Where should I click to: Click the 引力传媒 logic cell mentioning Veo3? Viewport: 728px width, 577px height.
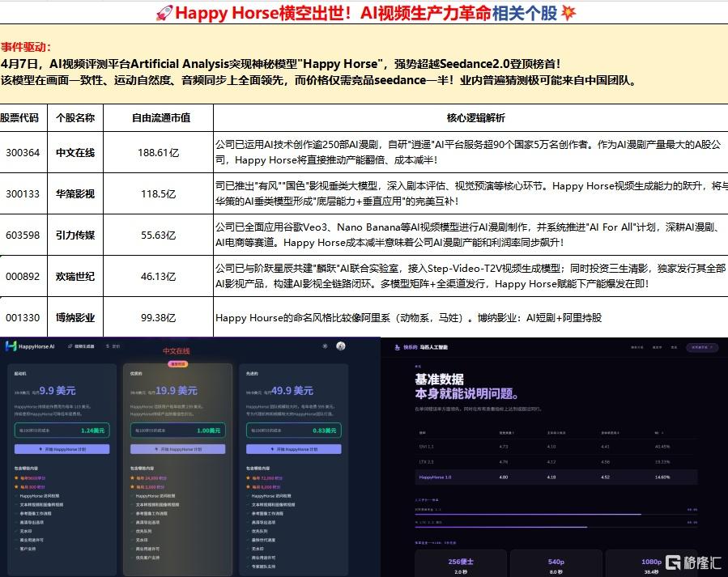point(470,235)
